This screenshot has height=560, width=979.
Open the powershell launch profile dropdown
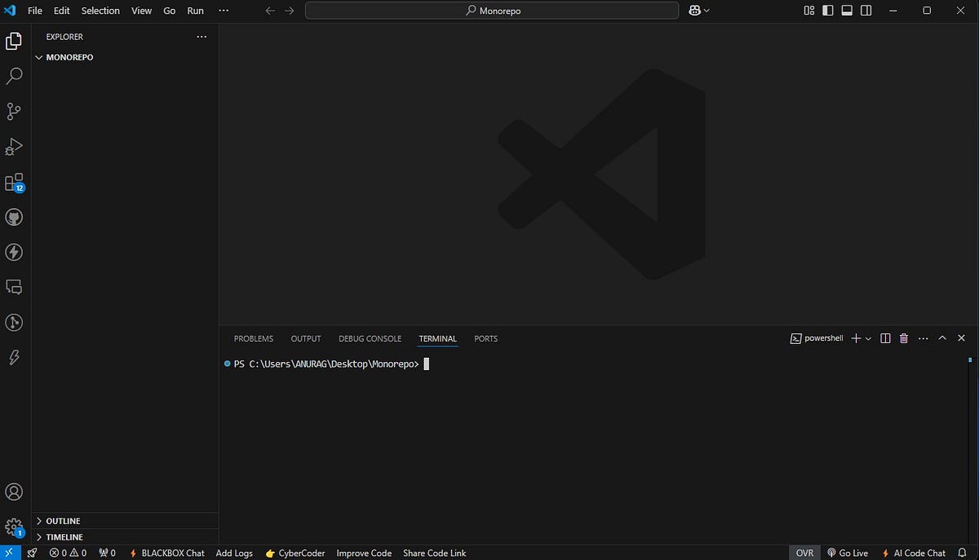coord(867,337)
